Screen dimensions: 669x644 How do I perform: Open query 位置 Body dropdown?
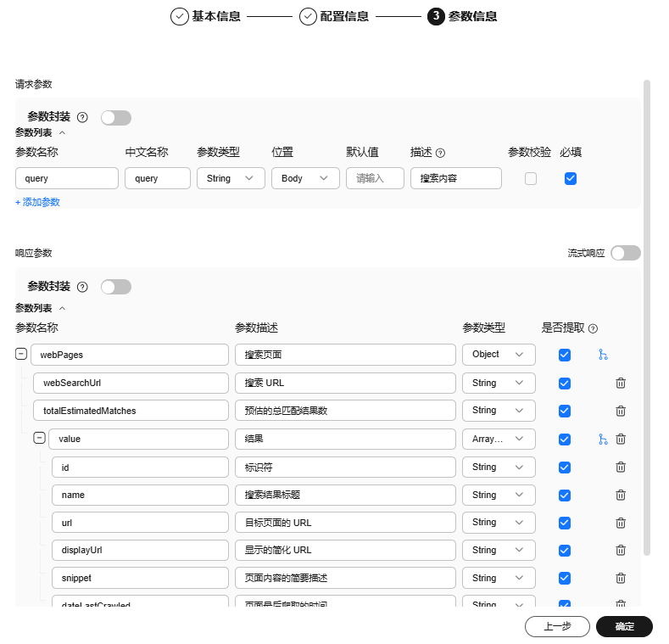(305, 178)
